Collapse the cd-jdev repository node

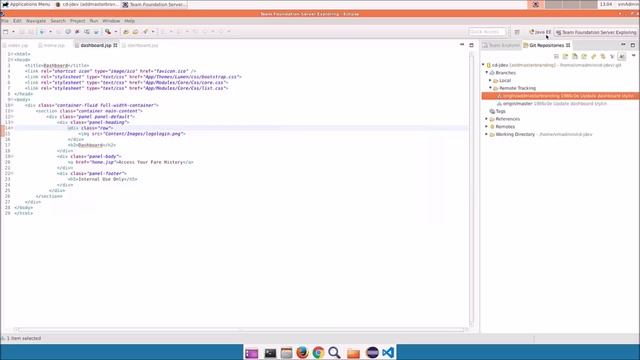483,65
